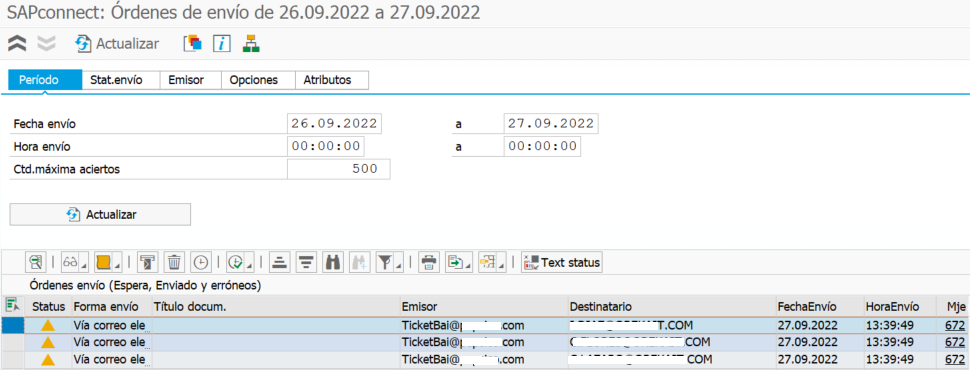Open the Emisor tab
Viewport: 970px width, 370px height.
186,80
